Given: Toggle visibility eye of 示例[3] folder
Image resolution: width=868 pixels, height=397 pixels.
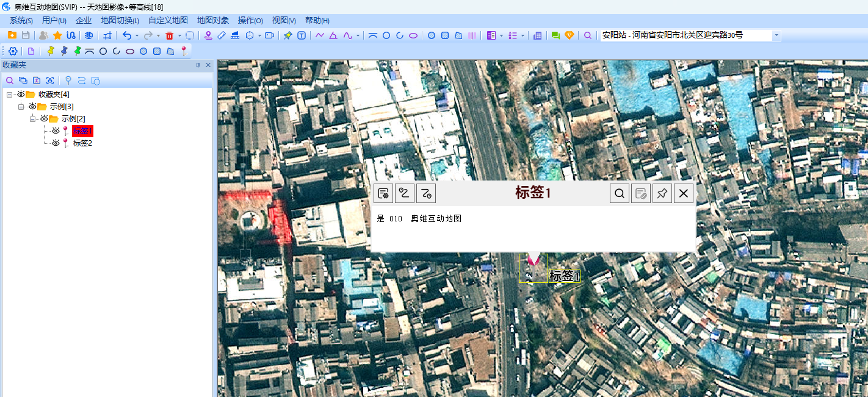Looking at the screenshot, I should [x=32, y=107].
